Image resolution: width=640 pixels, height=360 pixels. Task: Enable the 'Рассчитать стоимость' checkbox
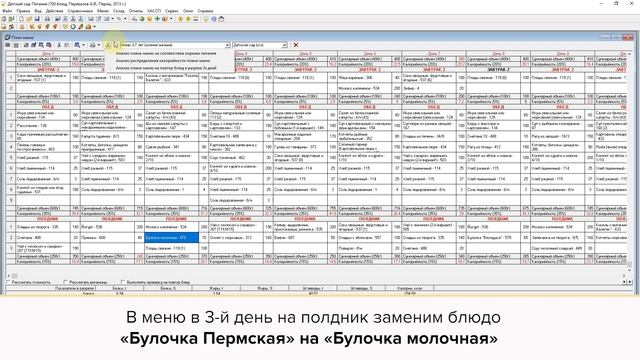tap(8, 282)
